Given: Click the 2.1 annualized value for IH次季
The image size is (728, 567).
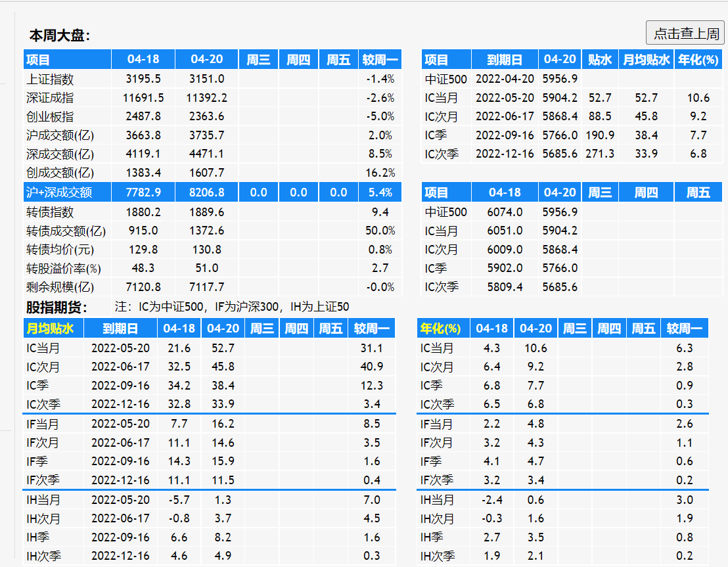Looking at the screenshot, I should click(535, 556).
